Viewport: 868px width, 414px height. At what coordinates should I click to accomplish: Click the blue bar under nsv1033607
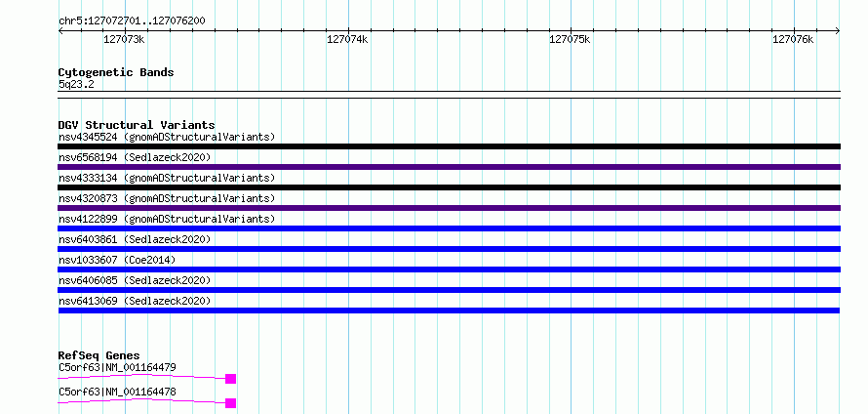coord(449,269)
